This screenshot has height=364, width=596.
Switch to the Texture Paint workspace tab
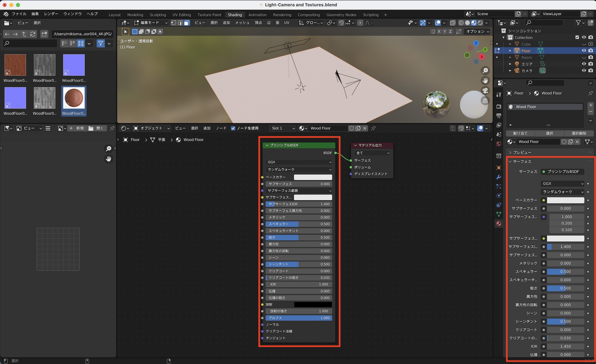pyautogui.click(x=209, y=15)
